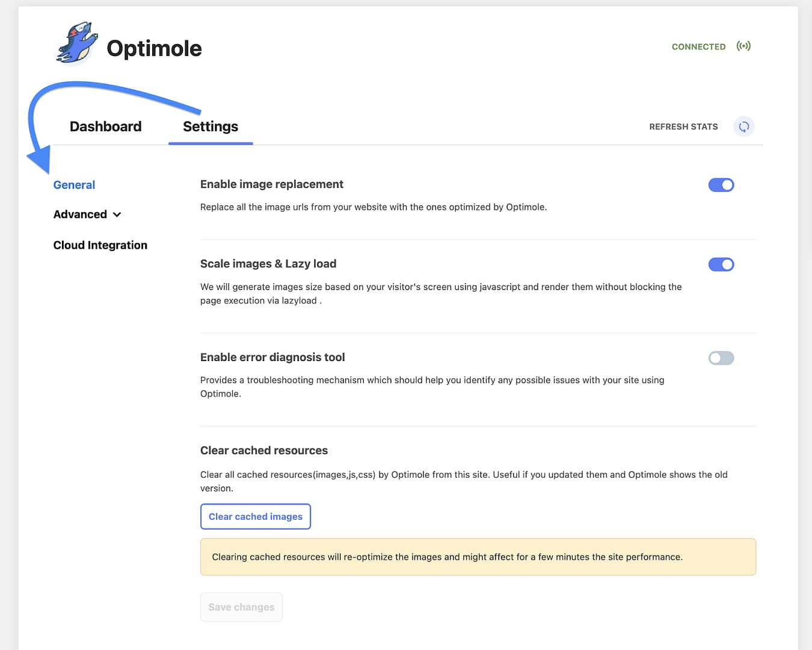This screenshot has width=812, height=650.
Task: Click the CONNECTED status label
Action: click(x=698, y=47)
